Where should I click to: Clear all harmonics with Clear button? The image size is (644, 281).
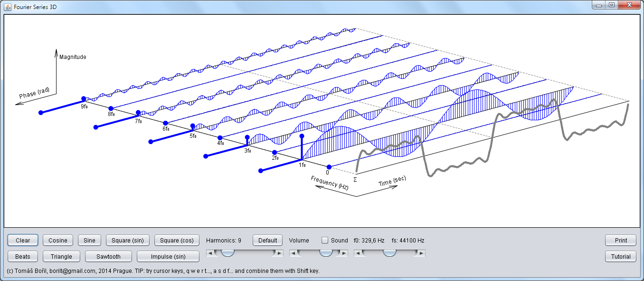coord(23,240)
